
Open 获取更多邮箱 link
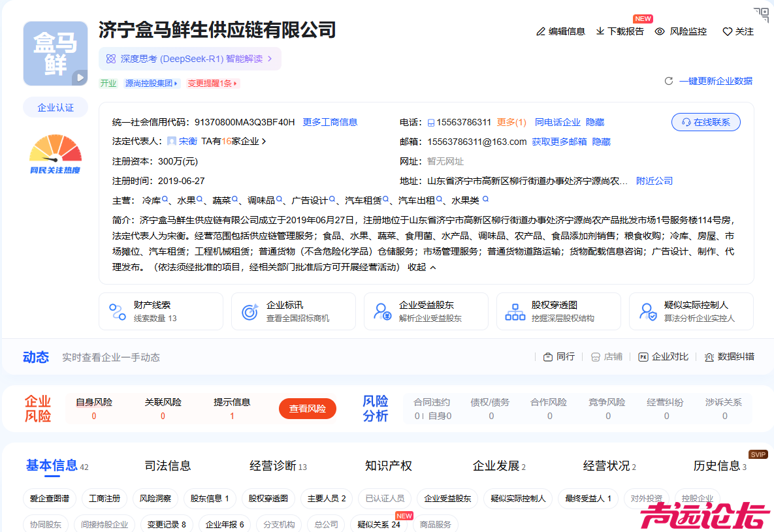click(559, 142)
